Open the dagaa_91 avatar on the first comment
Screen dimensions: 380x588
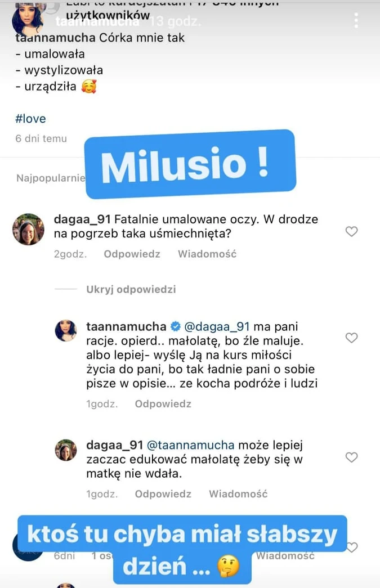click(28, 230)
